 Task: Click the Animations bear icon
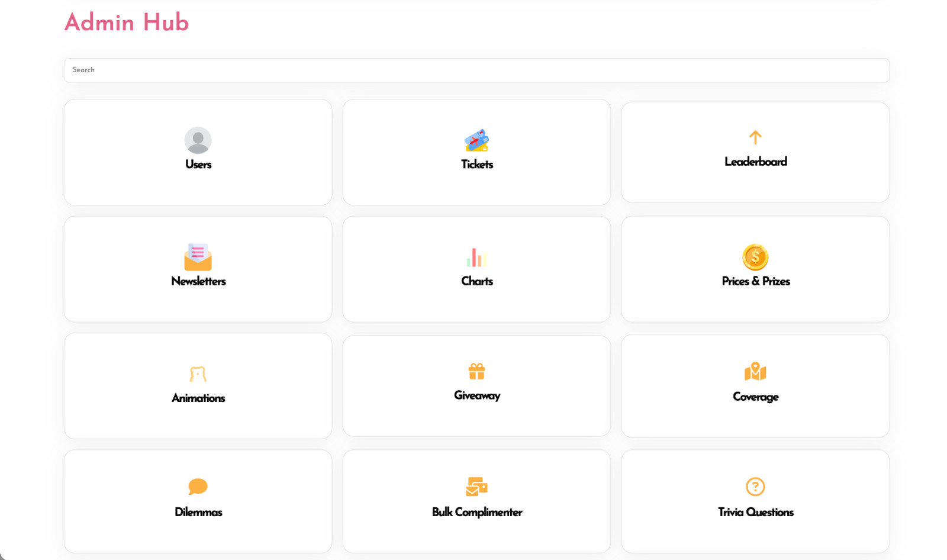click(x=198, y=374)
